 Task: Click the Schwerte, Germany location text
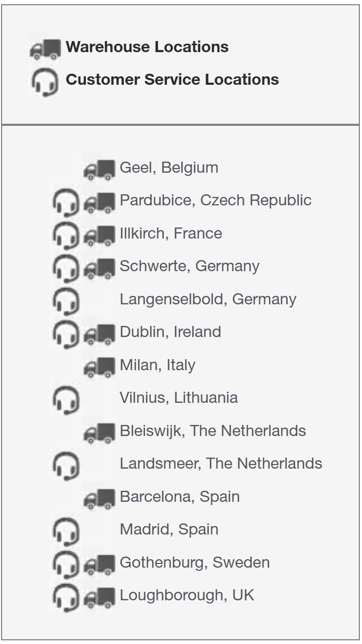click(x=189, y=266)
